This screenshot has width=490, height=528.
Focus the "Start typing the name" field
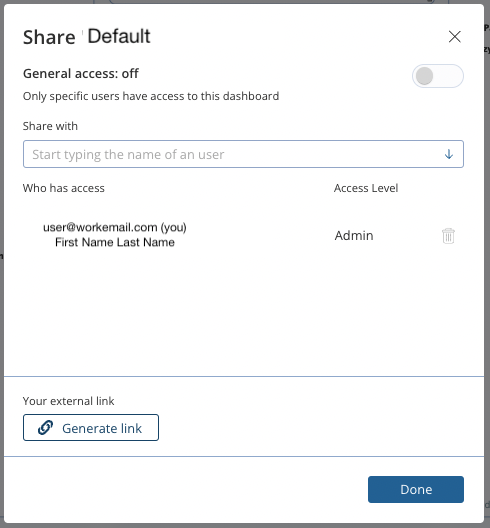pyautogui.click(x=243, y=154)
